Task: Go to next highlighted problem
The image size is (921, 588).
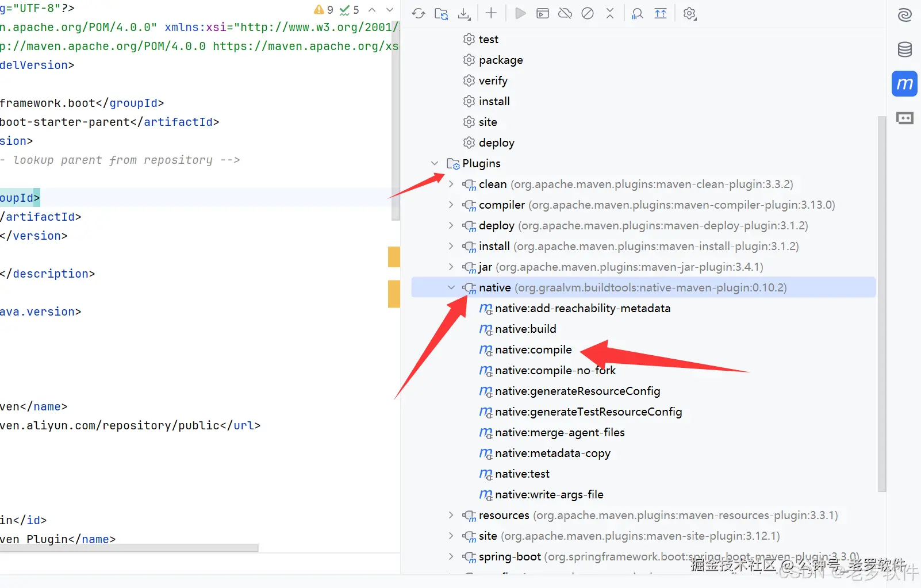Action: tap(390, 10)
